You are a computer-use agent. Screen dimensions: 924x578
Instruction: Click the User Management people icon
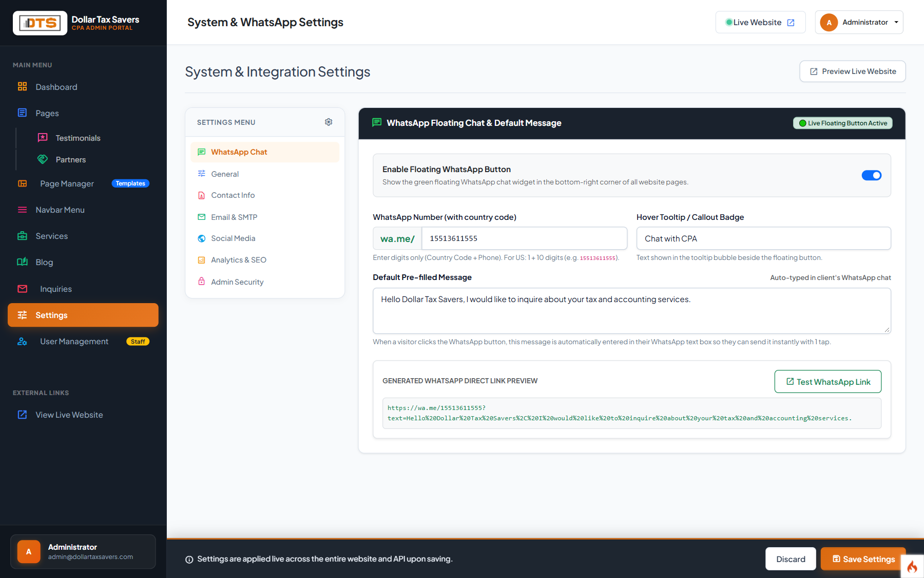(22, 341)
